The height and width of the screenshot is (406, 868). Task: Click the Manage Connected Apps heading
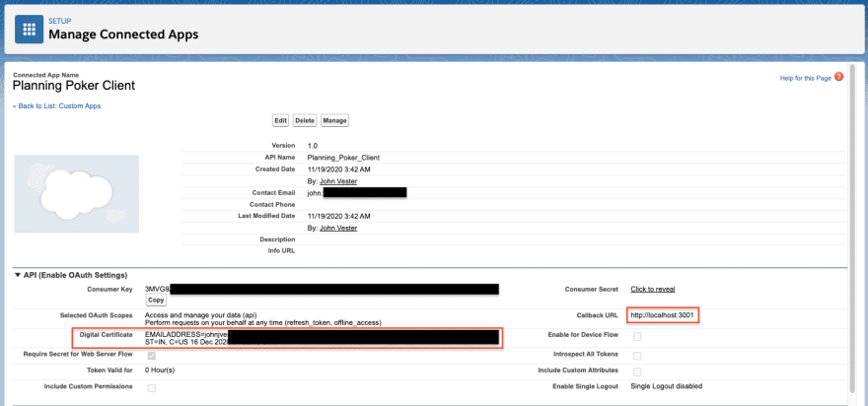pyautogui.click(x=123, y=34)
